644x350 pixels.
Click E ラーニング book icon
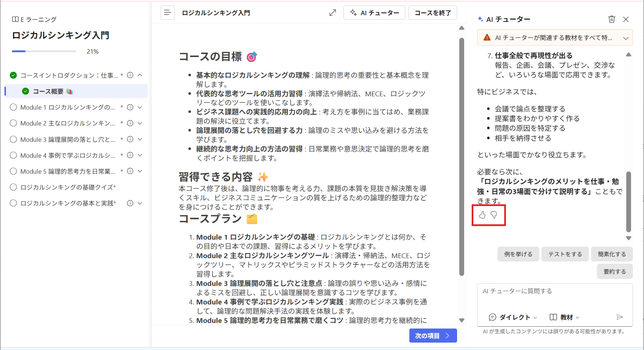coord(15,19)
